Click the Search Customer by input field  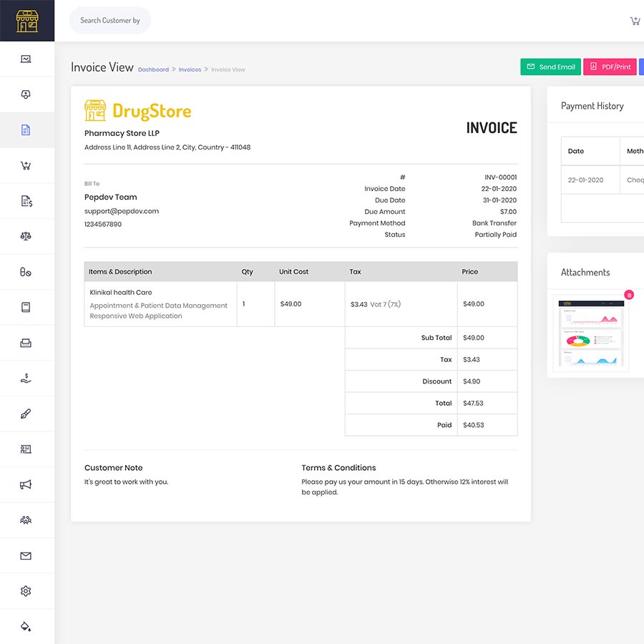[110, 21]
